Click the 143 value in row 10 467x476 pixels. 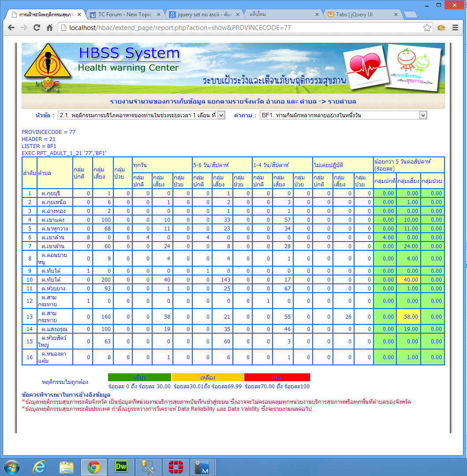coord(225,279)
